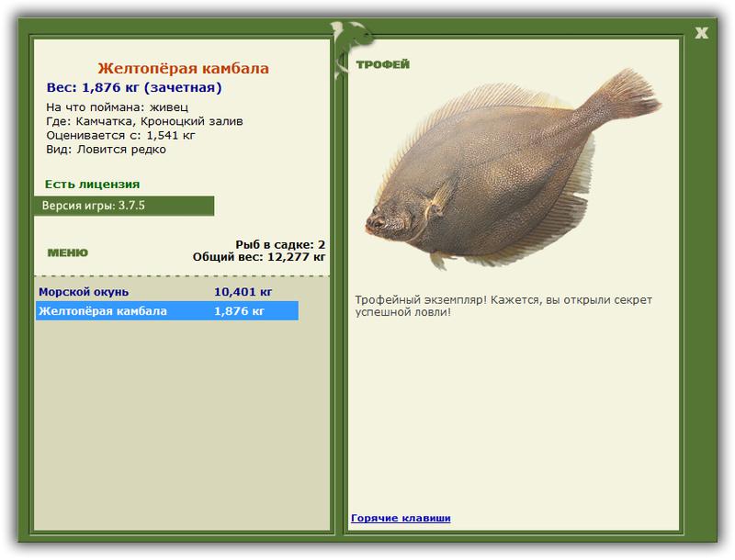Image resolution: width=735 pixels, height=560 pixels.
Task: Click the Есть лицензия label
Action: (x=93, y=184)
